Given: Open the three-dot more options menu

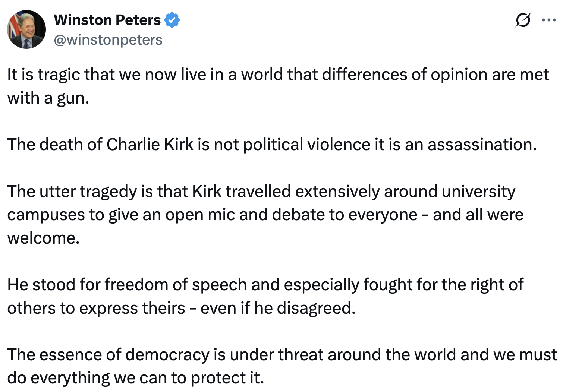Looking at the screenshot, I should [549, 20].
